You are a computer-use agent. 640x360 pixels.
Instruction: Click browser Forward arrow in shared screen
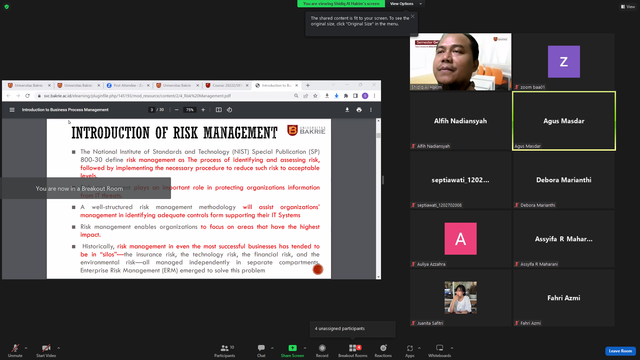(18, 96)
